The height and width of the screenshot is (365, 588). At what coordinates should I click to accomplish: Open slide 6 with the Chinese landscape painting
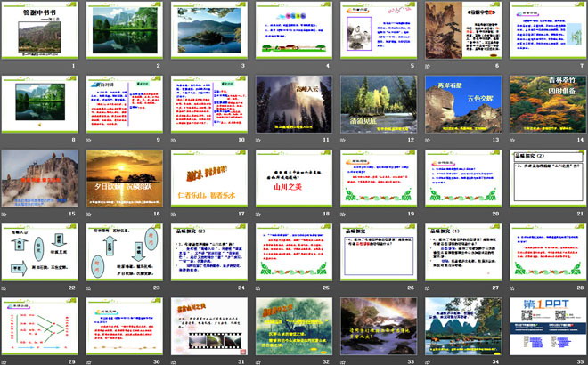coord(461,31)
